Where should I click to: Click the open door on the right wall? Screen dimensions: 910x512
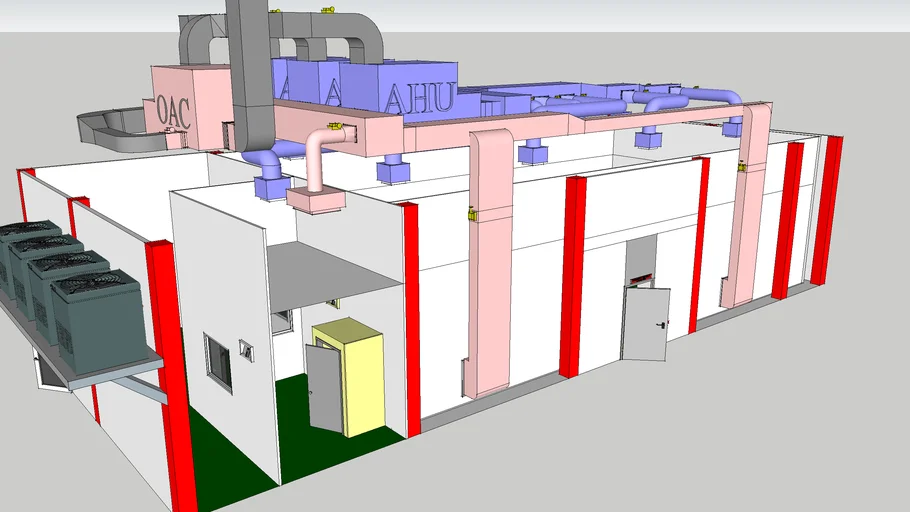pyautogui.click(x=643, y=323)
